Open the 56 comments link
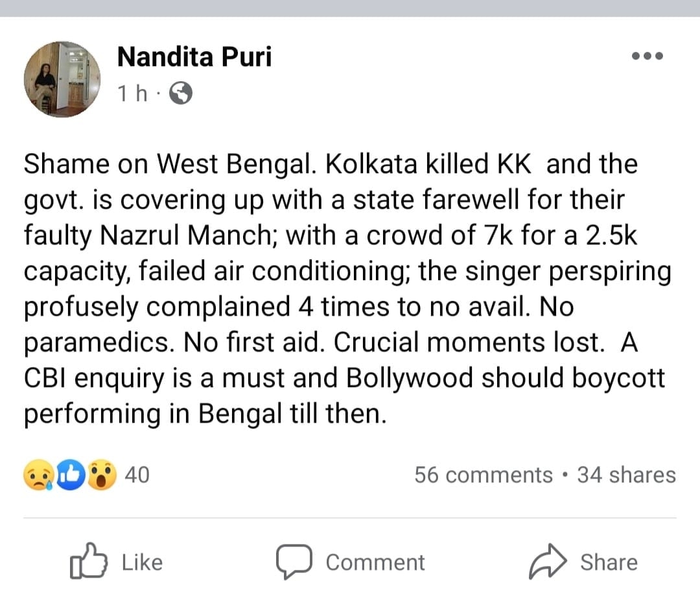The image size is (700, 601). 483,475
